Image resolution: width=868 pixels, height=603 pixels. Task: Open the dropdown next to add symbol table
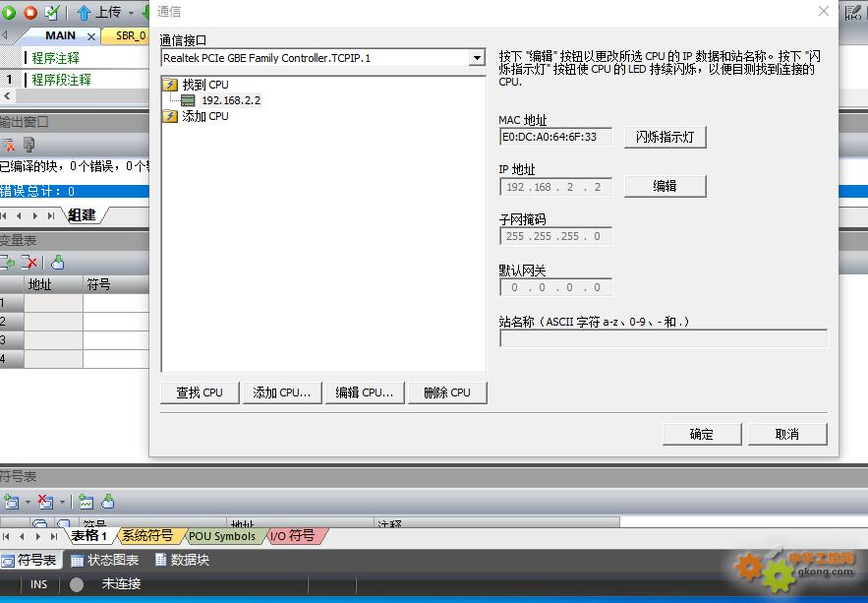point(28,503)
